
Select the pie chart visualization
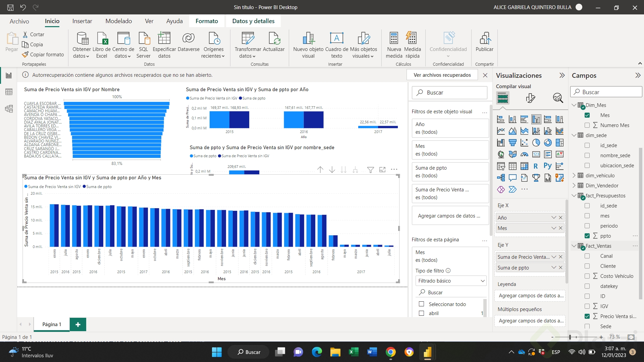click(536, 143)
